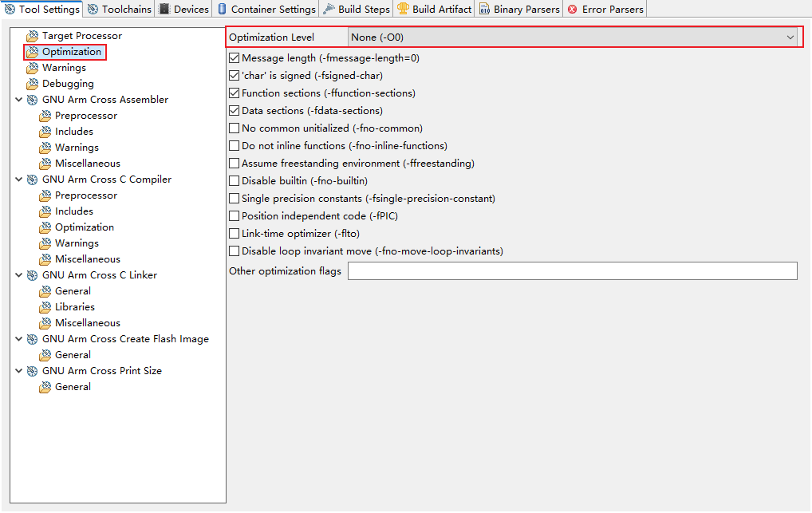Uncheck Data sections (-fdata-sections)
The image size is (812, 513).
pos(234,111)
